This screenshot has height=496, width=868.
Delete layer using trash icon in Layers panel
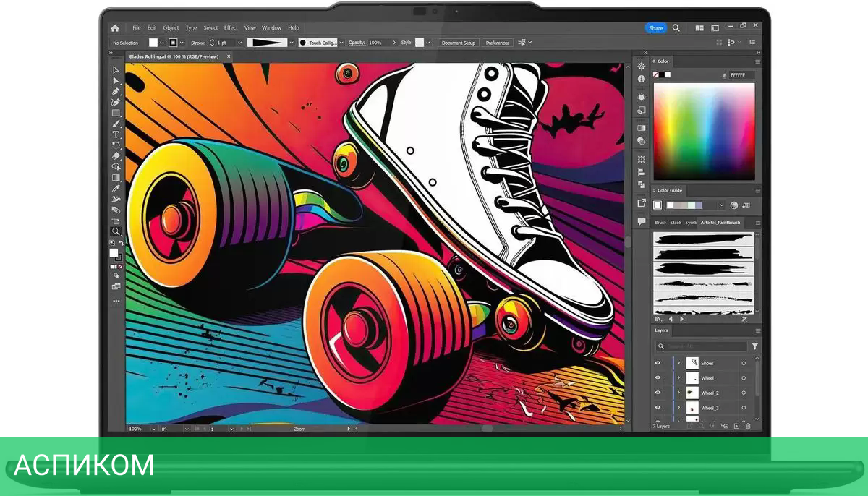[748, 427]
